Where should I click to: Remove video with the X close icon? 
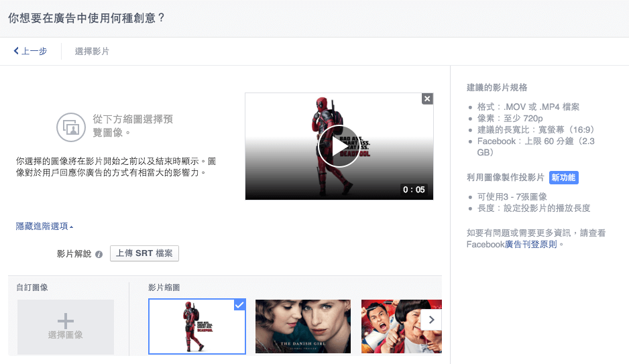pos(427,99)
